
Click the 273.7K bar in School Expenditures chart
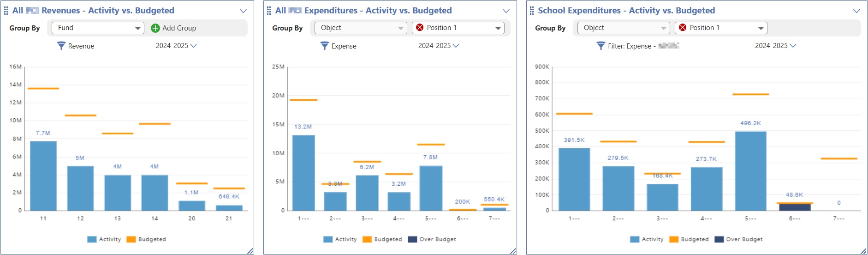(x=706, y=189)
